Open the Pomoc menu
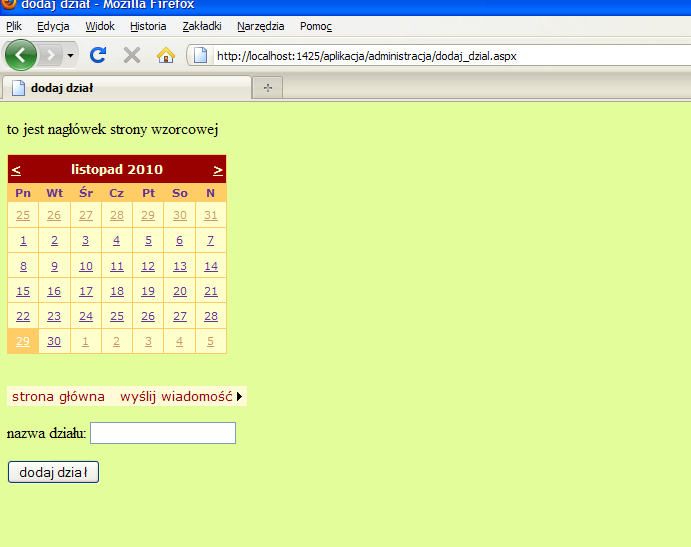 pos(316,26)
